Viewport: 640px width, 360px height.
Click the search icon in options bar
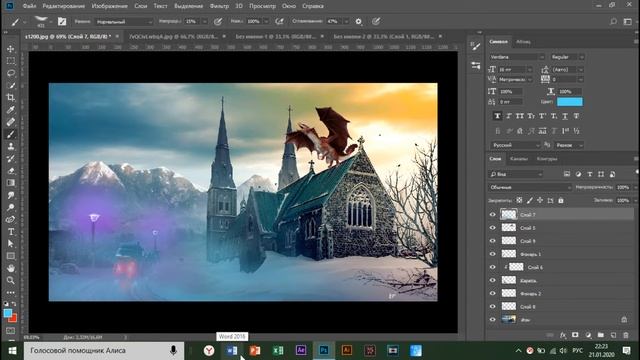click(613, 21)
